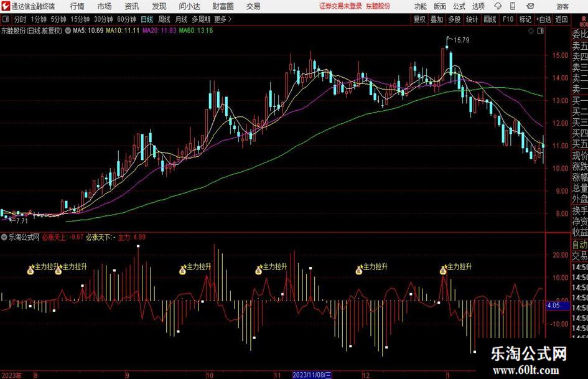Open the dropdown arrow beside 乐淘公式网 indicator

pos(4,237)
